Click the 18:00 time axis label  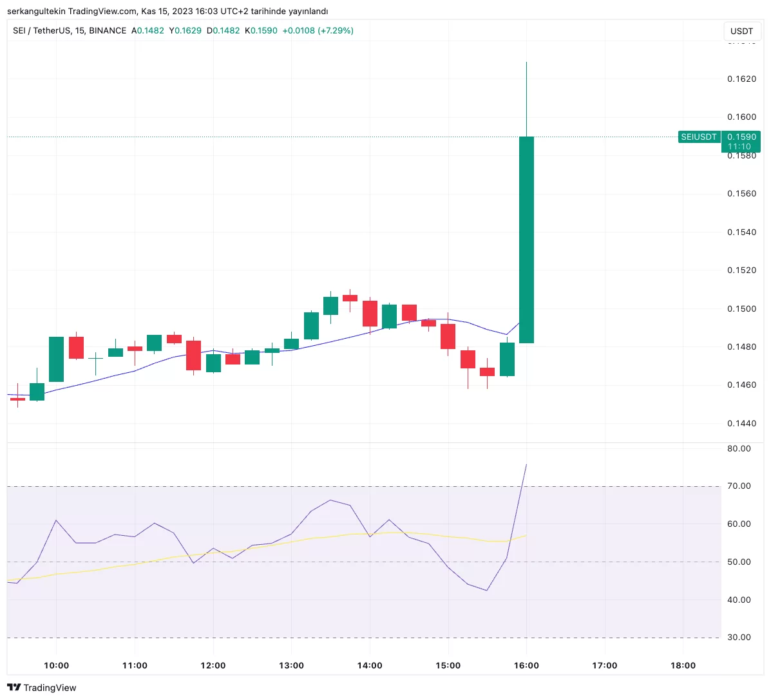tap(683, 665)
